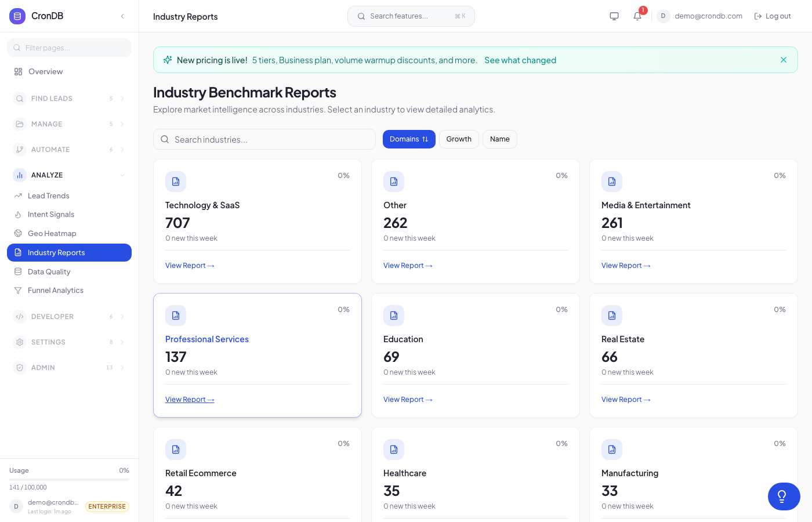Click Professional Services report icon
Screen dimensions: 812x522
click(x=176, y=316)
